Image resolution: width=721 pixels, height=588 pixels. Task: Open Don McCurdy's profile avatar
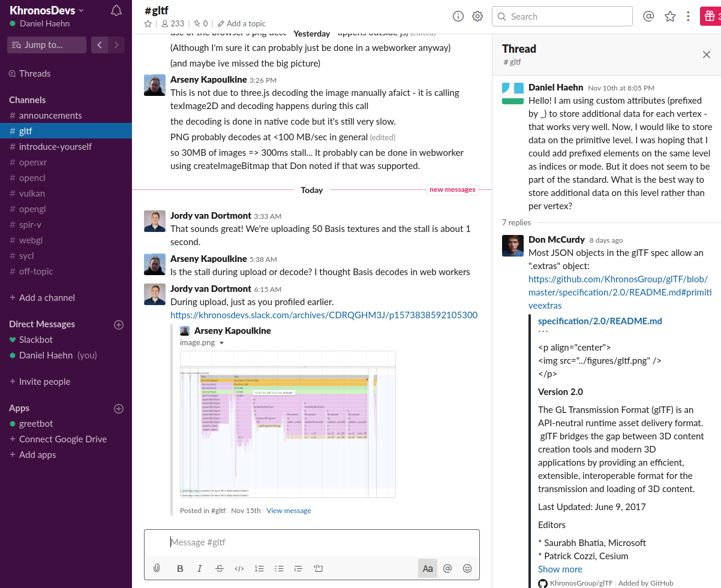(x=513, y=245)
